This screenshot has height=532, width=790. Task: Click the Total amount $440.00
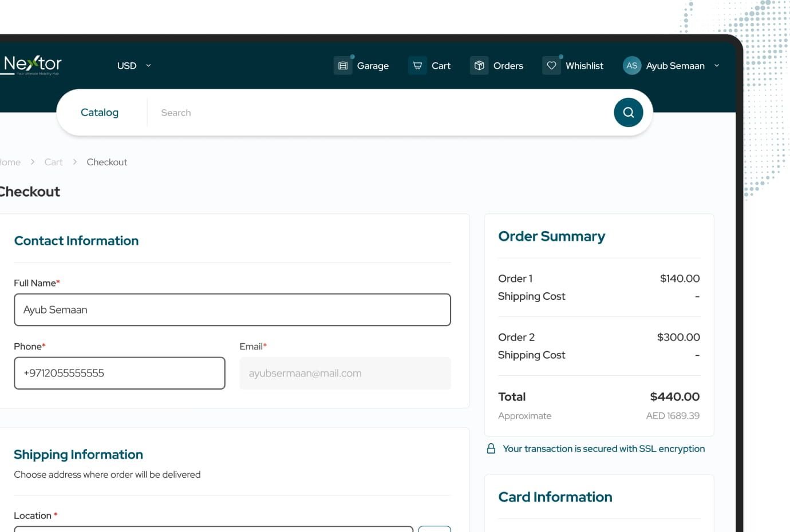(x=675, y=397)
